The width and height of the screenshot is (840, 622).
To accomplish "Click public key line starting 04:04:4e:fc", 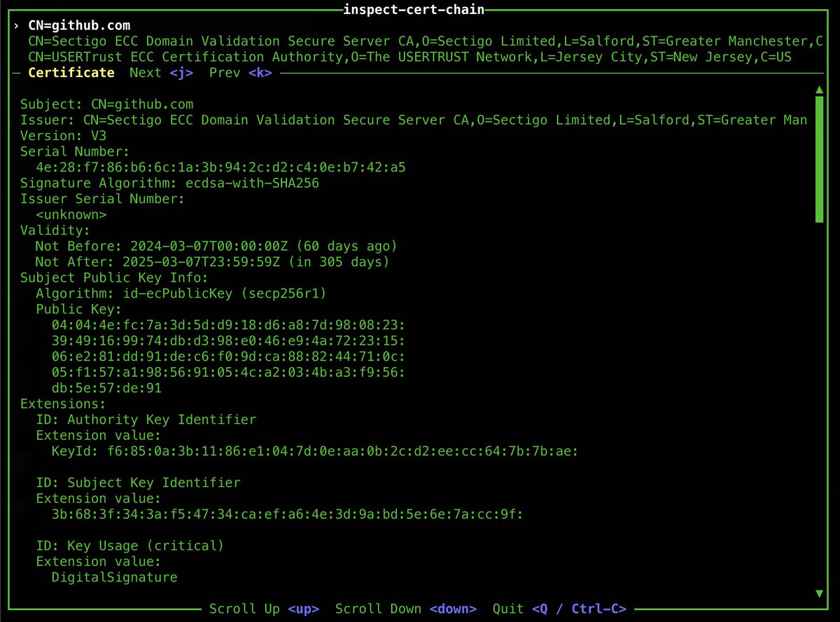I will (x=229, y=325).
